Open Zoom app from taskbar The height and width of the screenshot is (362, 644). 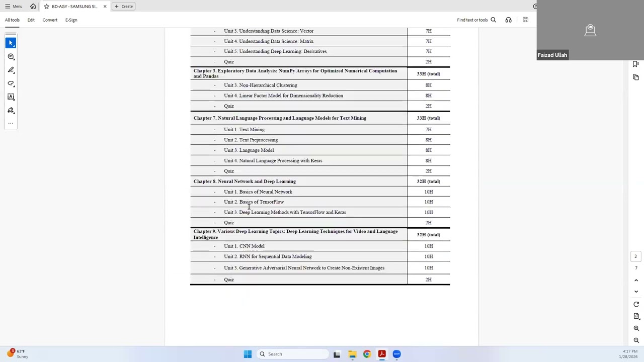click(x=397, y=354)
